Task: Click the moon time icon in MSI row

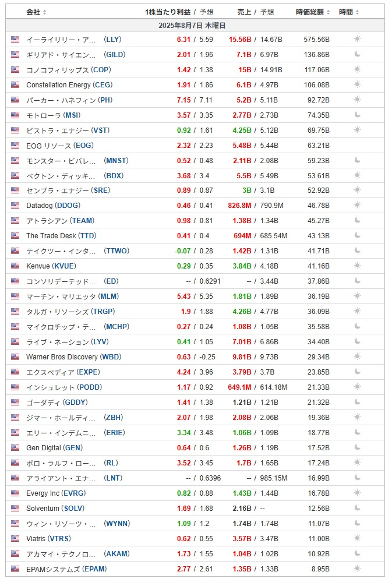Action: pyautogui.click(x=357, y=115)
